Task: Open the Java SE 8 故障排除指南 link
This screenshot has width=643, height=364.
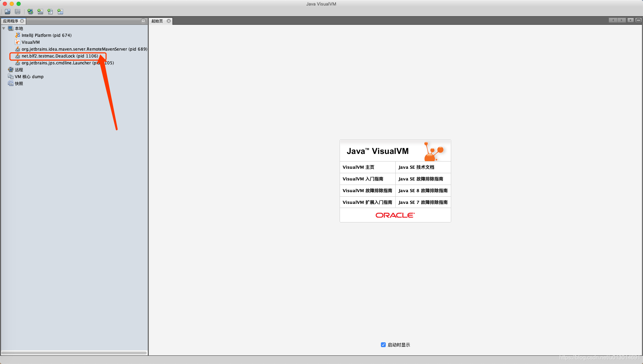Action: (423, 190)
